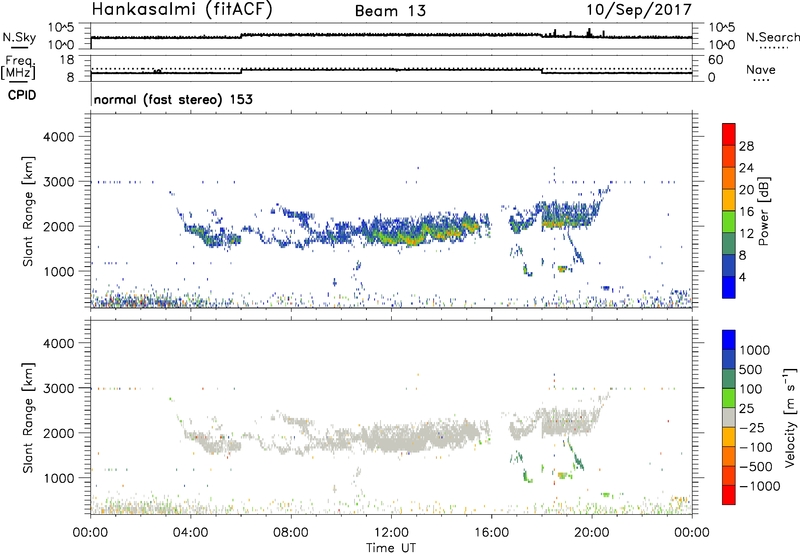Click the 16:00 time axis label
Image resolution: width=800 pixels, height=554 pixels.
click(x=491, y=533)
